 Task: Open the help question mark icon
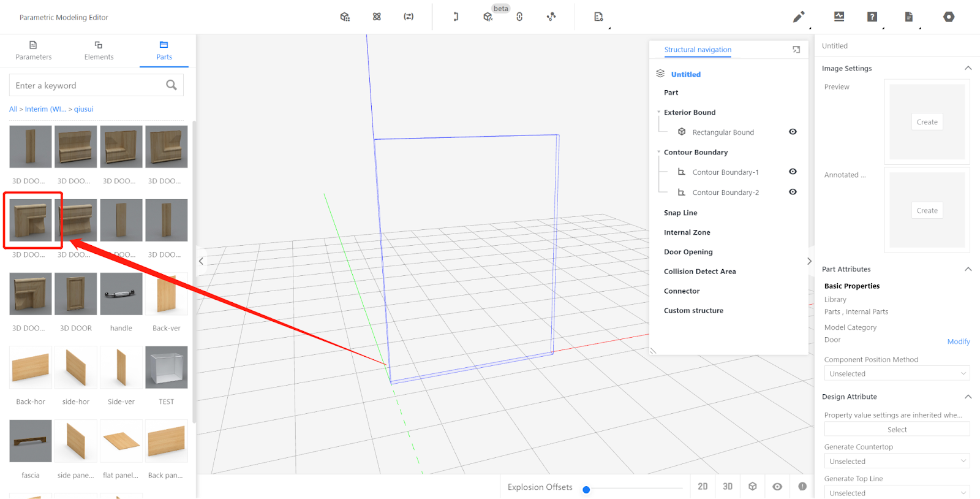click(872, 17)
